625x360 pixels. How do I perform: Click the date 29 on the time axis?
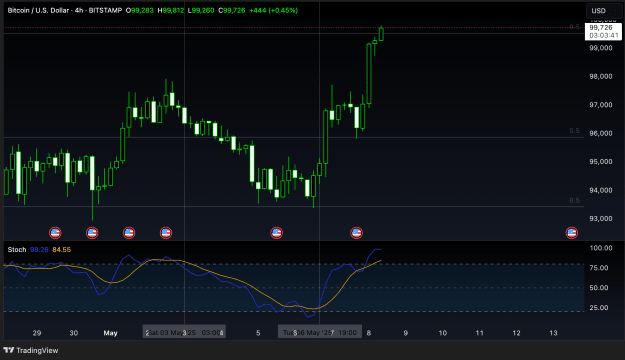tap(37, 333)
